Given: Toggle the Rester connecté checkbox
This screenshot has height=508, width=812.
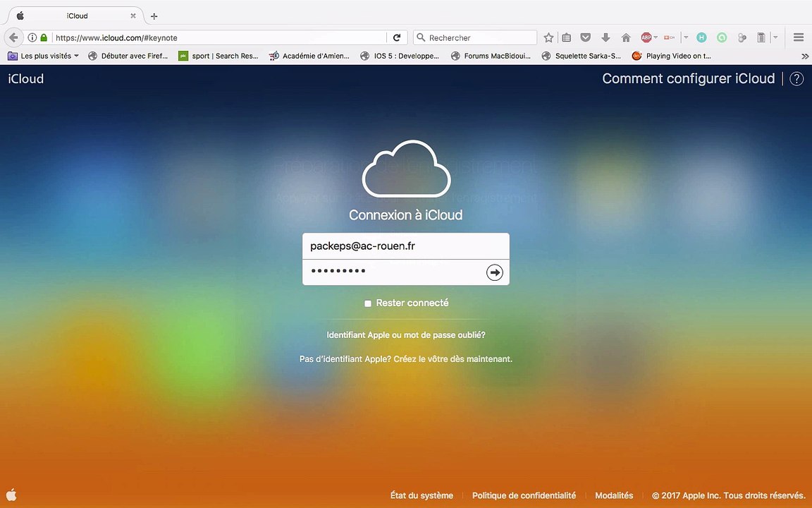Looking at the screenshot, I should [x=368, y=303].
